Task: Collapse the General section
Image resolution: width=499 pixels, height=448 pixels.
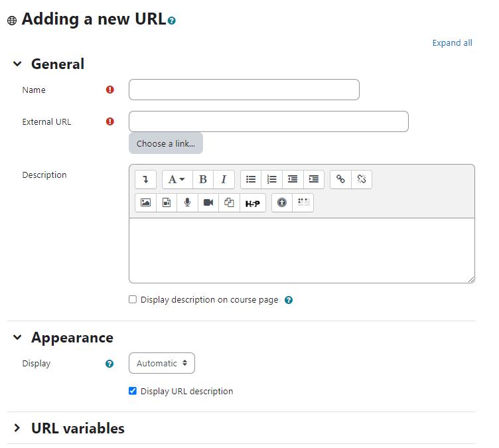Action: (x=17, y=64)
